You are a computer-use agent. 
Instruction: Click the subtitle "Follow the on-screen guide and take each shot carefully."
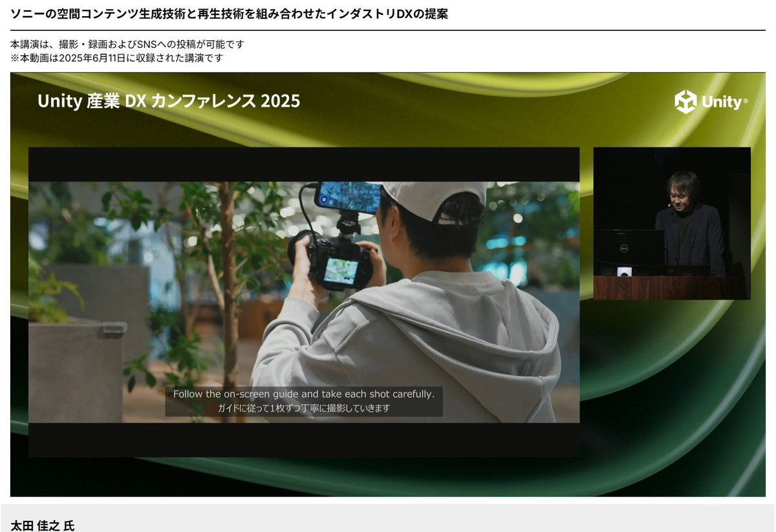tap(304, 394)
